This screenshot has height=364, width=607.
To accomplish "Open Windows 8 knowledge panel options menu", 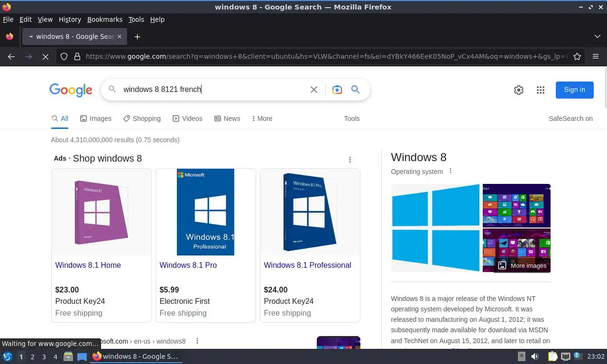I will pos(451,171).
